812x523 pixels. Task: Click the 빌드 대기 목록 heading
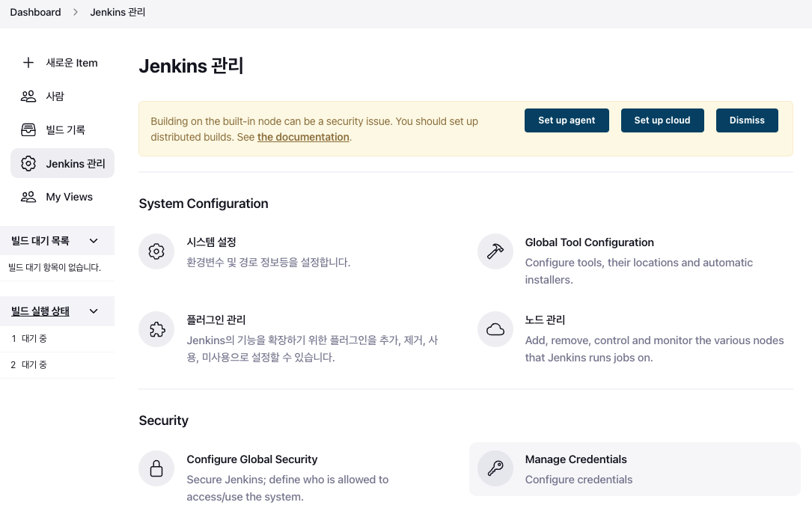pyautogui.click(x=40, y=241)
